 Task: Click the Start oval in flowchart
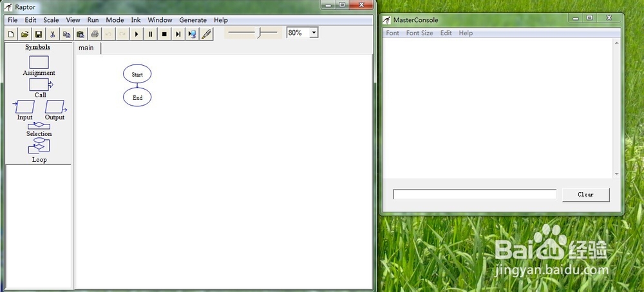point(137,74)
